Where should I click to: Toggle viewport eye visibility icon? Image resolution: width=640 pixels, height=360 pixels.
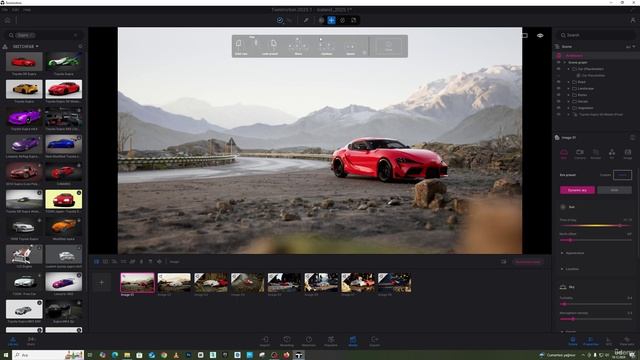click(540, 36)
